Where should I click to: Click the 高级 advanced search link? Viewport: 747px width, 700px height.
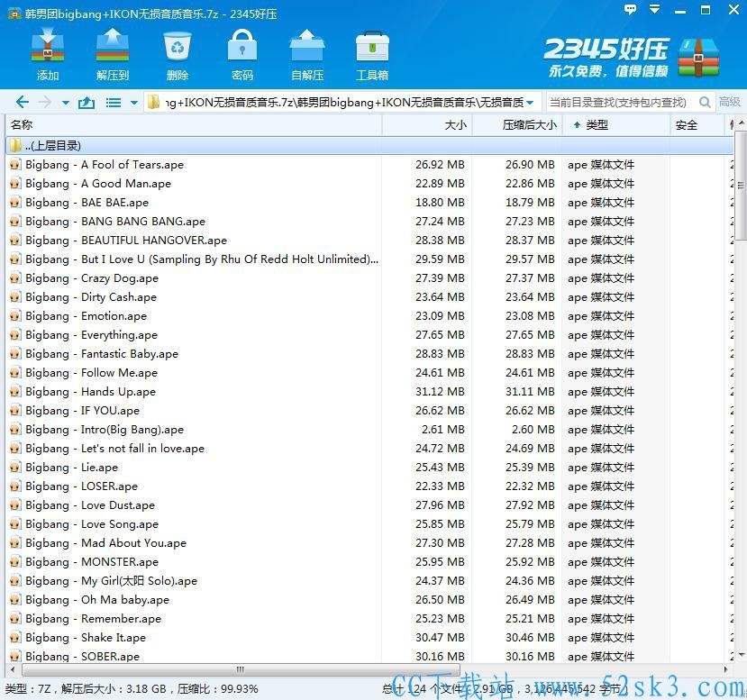729,102
